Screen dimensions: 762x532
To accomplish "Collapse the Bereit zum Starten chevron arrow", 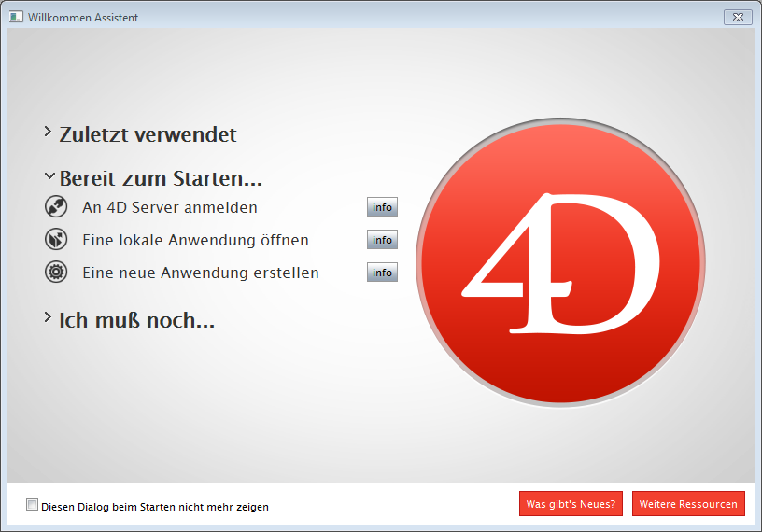I will click(x=49, y=176).
